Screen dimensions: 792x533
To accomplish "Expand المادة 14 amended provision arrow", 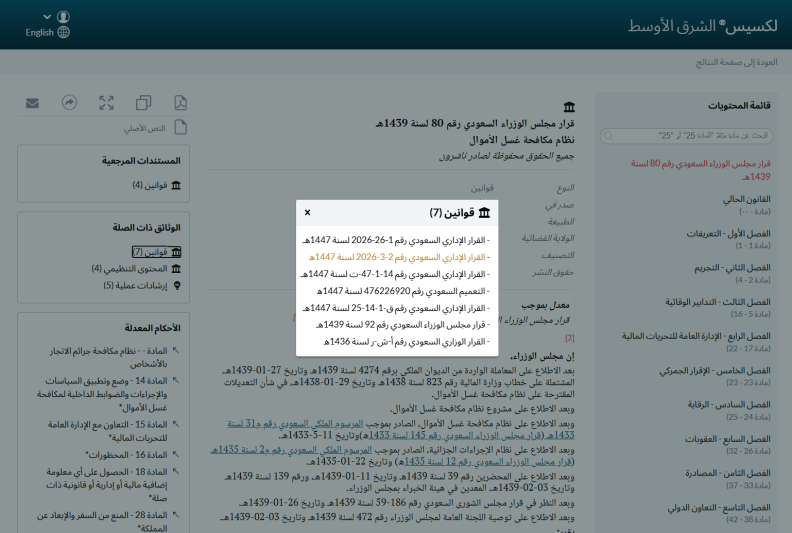I will click(x=176, y=380).
